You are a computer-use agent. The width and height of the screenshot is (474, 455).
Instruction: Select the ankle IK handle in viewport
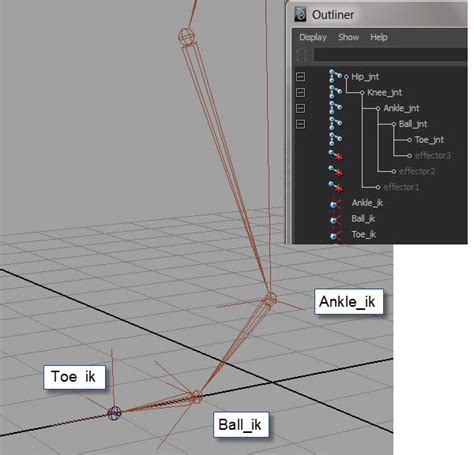(270, 299)
